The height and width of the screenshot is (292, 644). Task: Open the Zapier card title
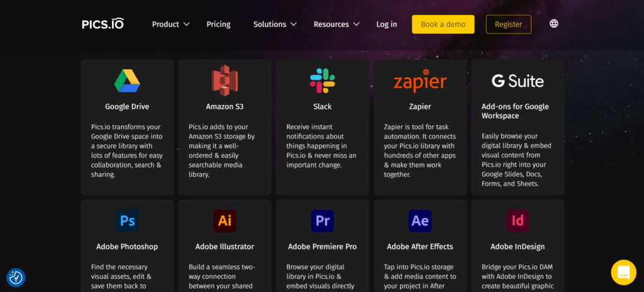[419, 106]
